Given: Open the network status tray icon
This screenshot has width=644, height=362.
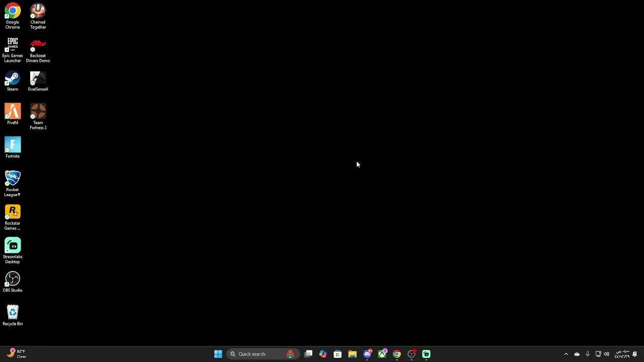Looking at the screenshot, I should (598, 354).
